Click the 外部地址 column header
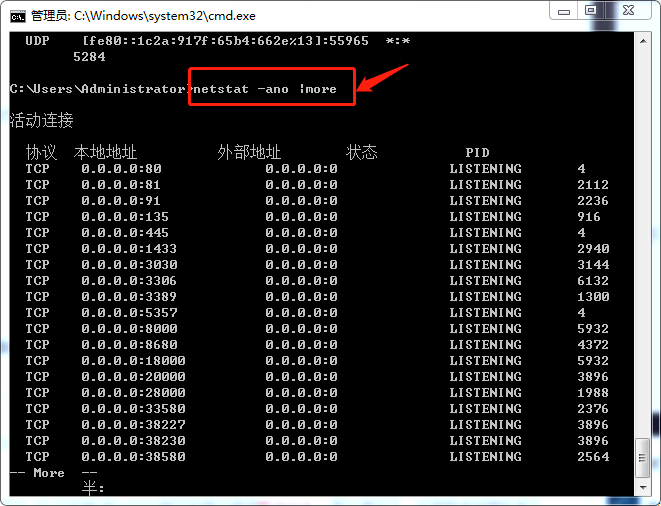Screen dimensions: 661x506 249,152
